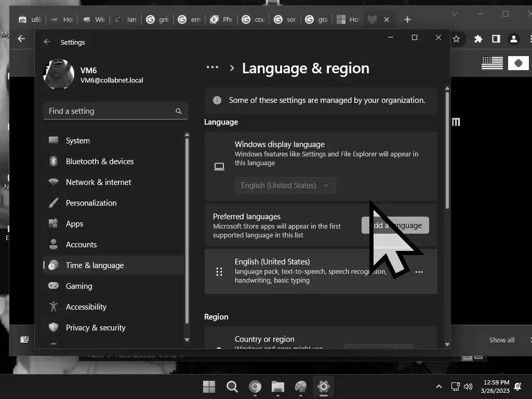Open the Windows Start menu

coord(209,387)
